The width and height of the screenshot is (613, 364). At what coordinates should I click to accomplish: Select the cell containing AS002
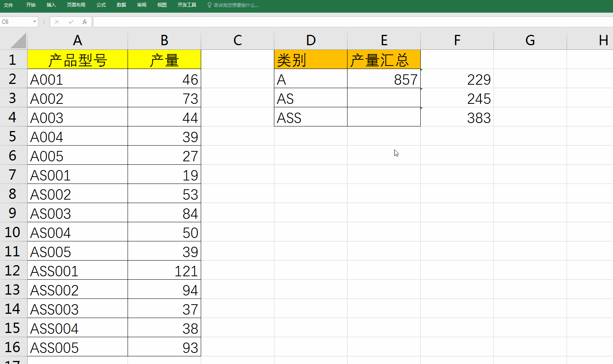tap(77, 193)
